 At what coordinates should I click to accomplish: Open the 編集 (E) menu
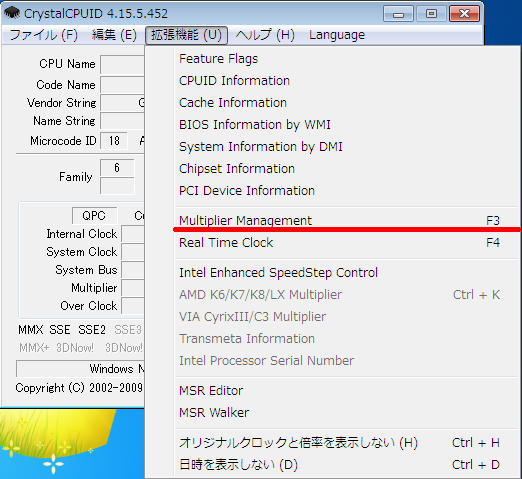(x=114, y=35)
